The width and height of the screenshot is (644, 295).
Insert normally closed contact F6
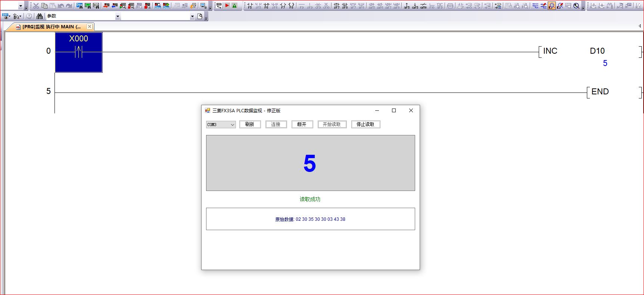tap(266, 6)
